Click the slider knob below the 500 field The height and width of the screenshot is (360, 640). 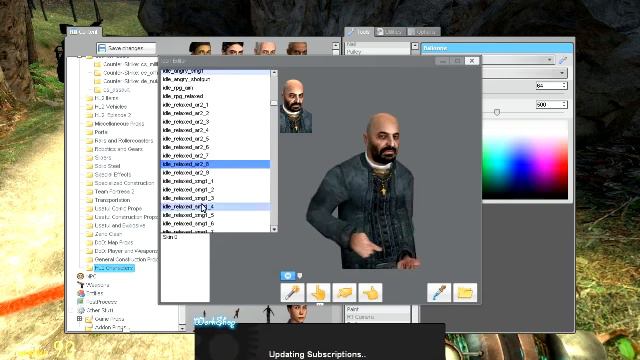(497, 112)
